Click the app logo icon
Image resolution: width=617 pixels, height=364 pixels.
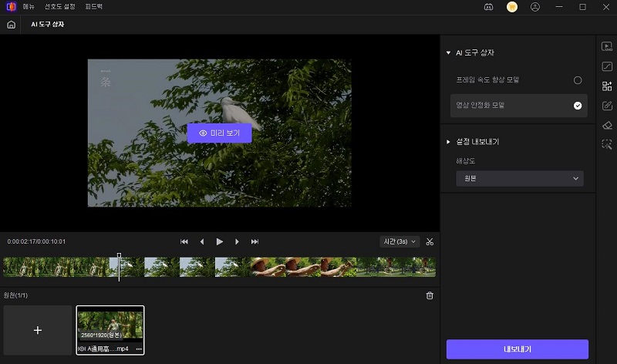click(x=11, y=7)
